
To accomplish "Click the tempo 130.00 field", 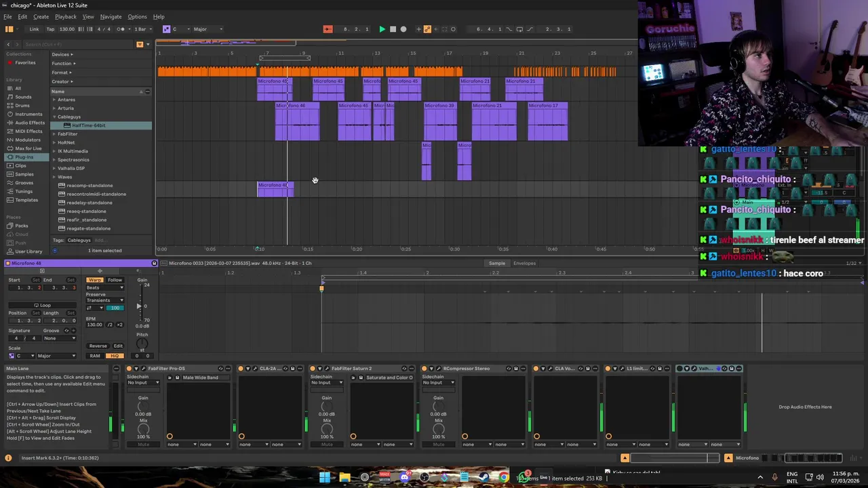I will pyautogui.click(x=67, y=29).
